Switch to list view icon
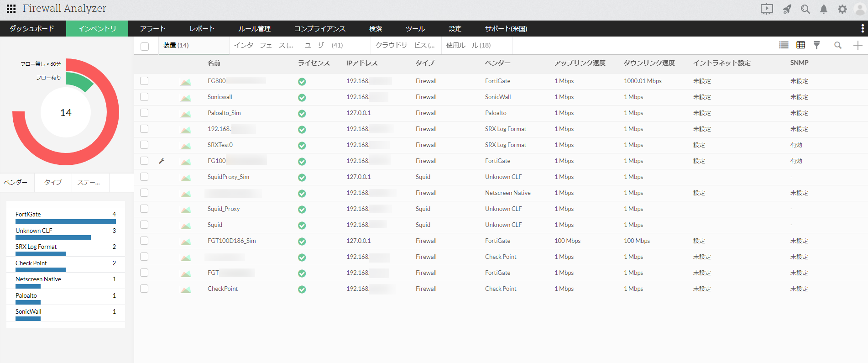Image resolution: width=868 pixels, height=363 pixels. pyautogui.click(x=784, y=45)
